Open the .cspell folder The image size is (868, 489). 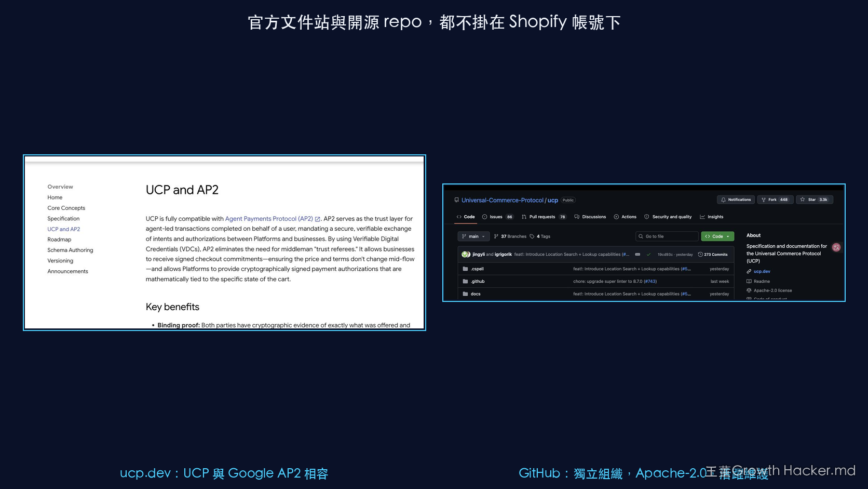tap(477, 269)
